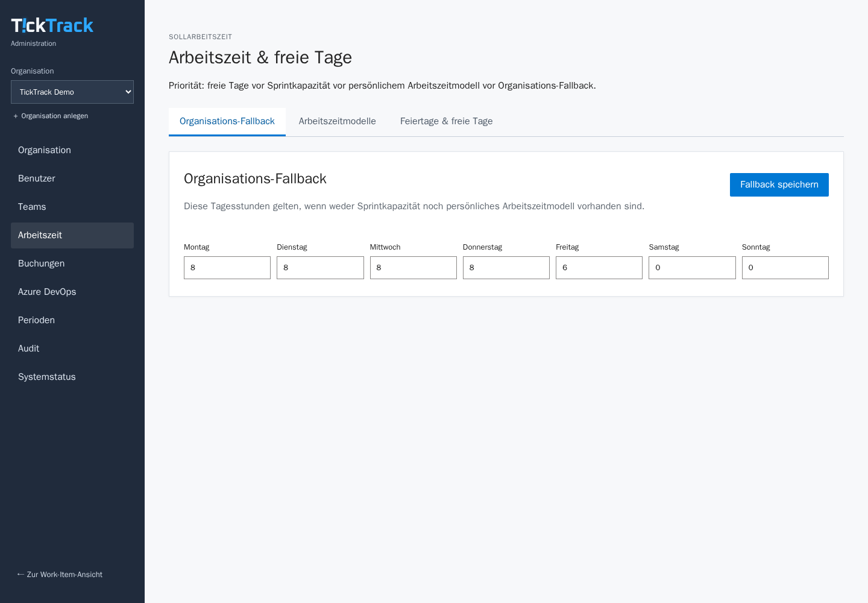Click the Freitag hours field
Image resolution: width=868 pixels, height=603 pixels.
point(599,268)
